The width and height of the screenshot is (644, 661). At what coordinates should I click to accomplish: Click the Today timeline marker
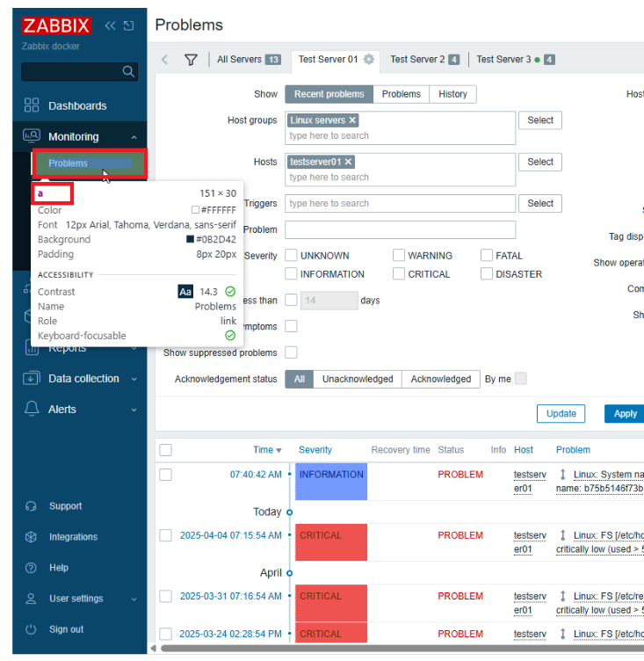click(x=290, y=512)
